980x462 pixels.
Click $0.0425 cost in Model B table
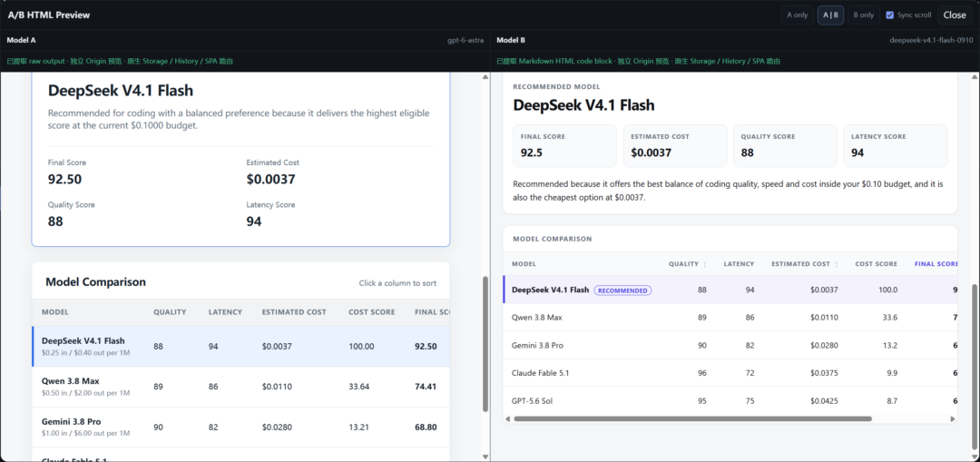[824, 401]
